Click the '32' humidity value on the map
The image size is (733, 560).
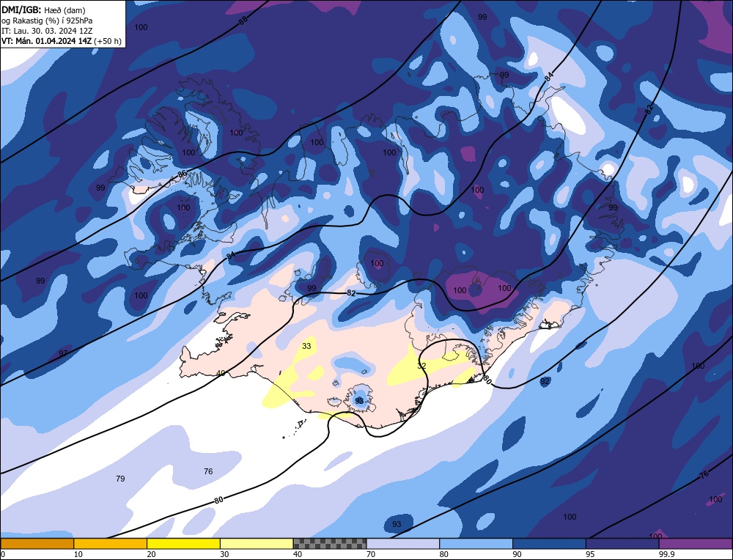pyautogui.click(x=421, y=366)
